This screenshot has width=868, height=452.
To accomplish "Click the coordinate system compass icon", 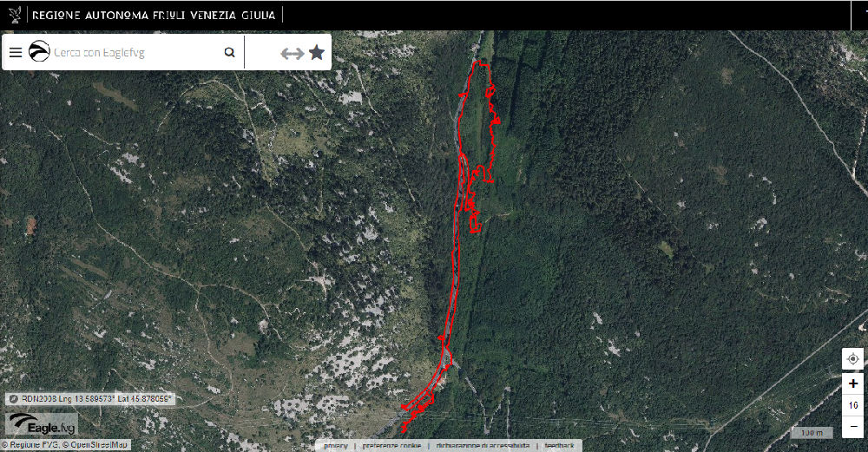I will click(13, 398).
